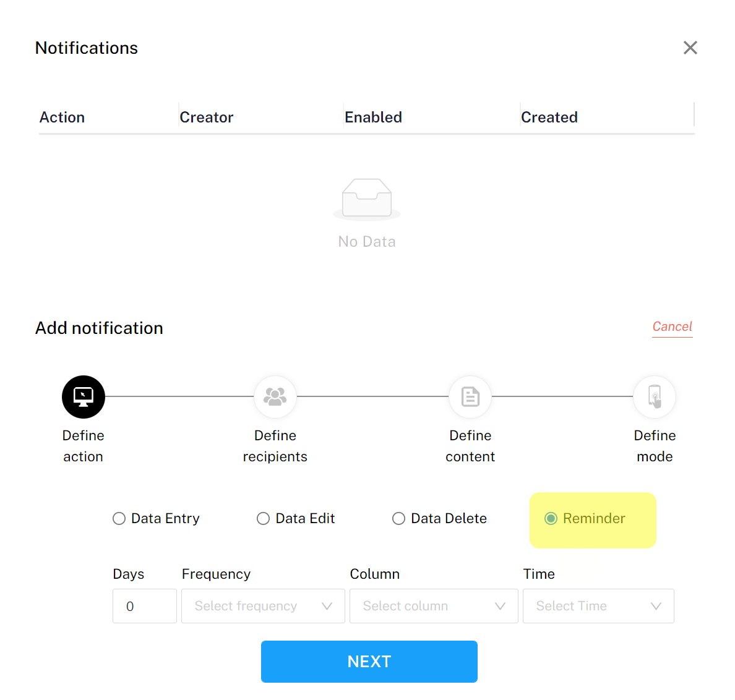
Task: Focus the Days number input field
Action: pos(145,606)
